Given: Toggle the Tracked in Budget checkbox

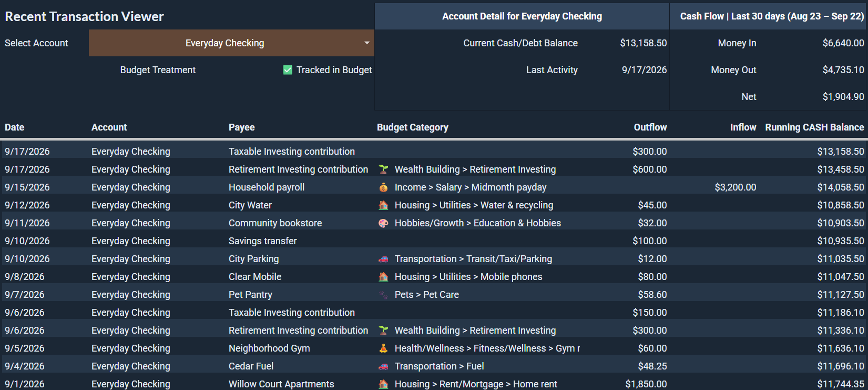Looking at the screenshot, I should 288,70.
